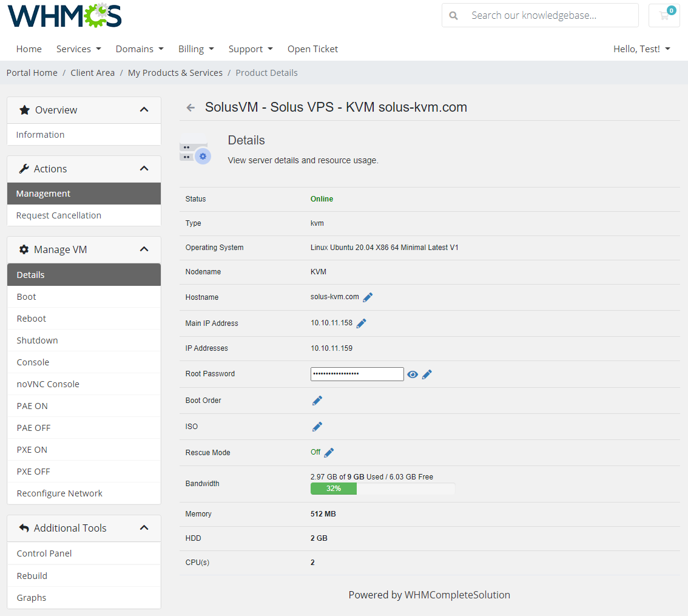The width and height of the screenshot is (688, 616).
Task: Open the Billing menu
Action: click(x=196, y=49)
